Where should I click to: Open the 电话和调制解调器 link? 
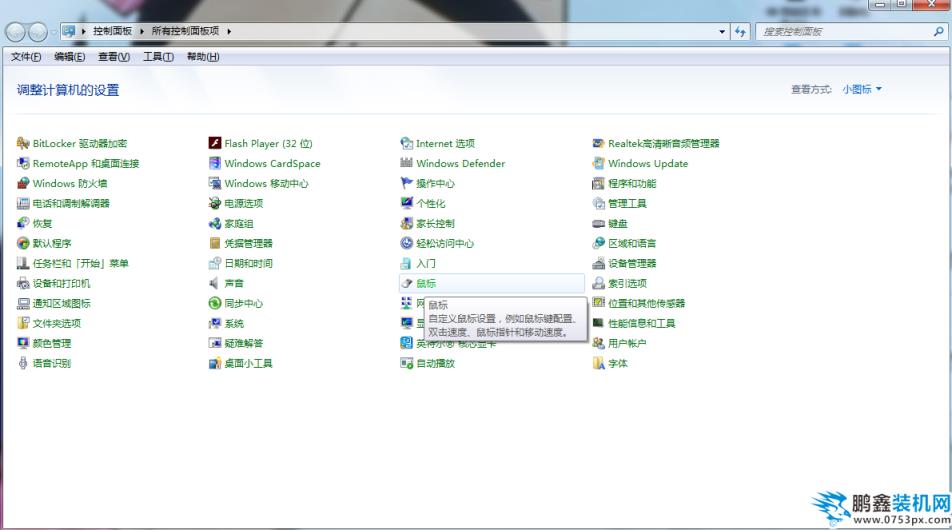click(x=71, y=203)
